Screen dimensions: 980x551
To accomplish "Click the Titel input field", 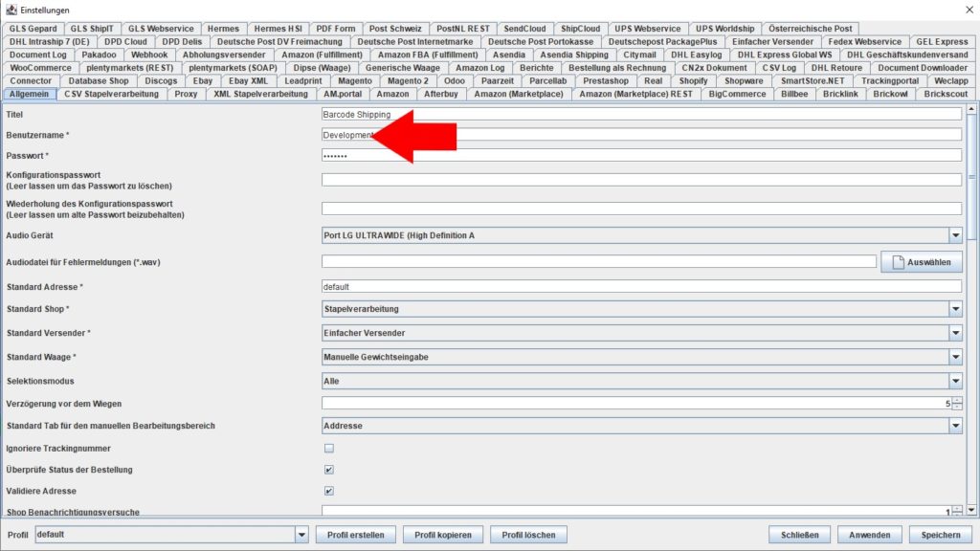I will pyautogui.click(x=641, y=115).
